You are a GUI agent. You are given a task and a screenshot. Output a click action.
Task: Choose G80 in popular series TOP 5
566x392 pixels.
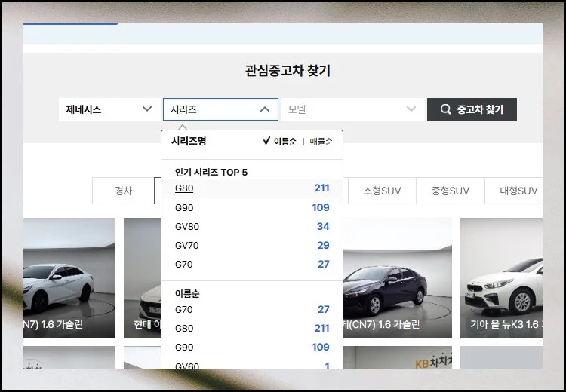[x=184, y=188]
